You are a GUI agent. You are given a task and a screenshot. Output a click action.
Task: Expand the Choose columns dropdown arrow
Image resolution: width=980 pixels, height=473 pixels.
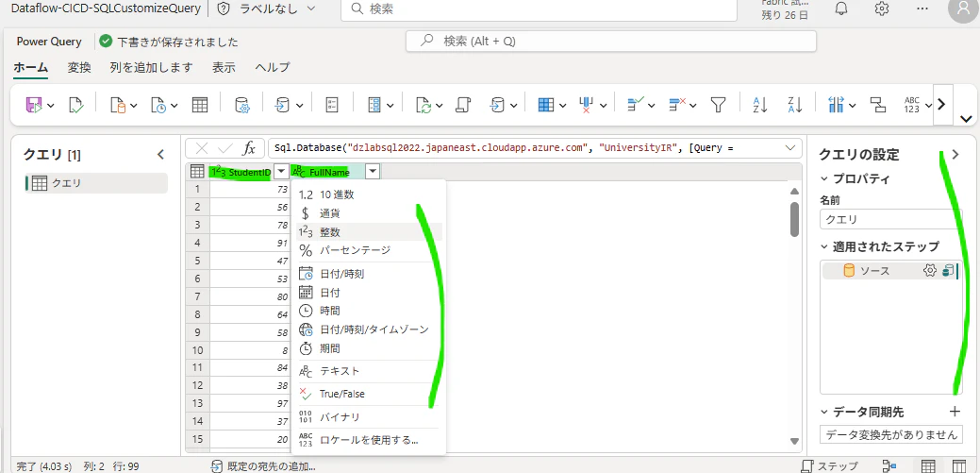pyautogui.click(x=562, y=105)
